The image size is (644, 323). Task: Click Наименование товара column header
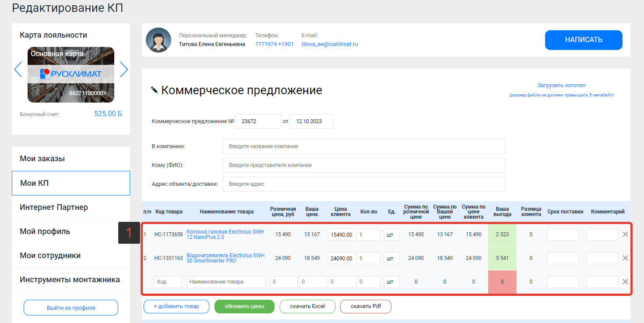[x=226, y=212]
